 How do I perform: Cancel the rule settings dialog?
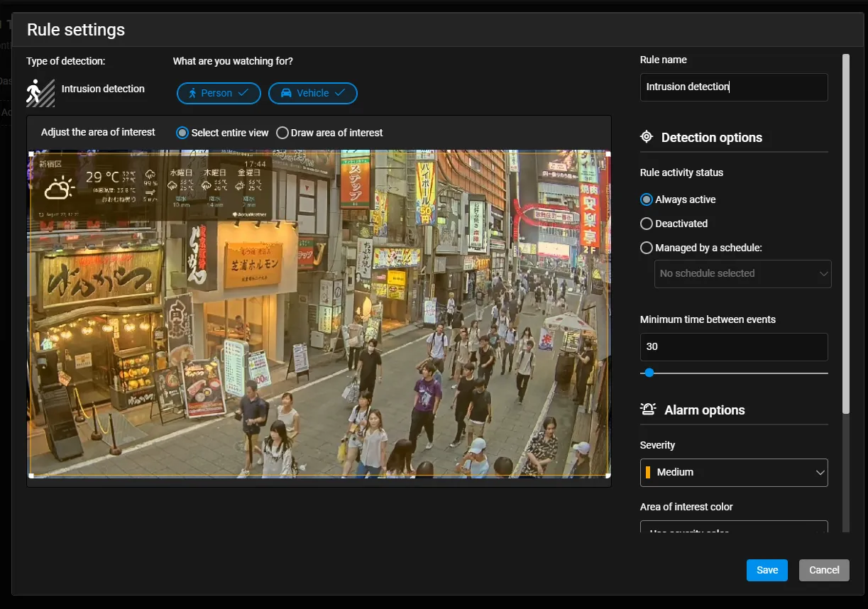click(x=824, y=570)
